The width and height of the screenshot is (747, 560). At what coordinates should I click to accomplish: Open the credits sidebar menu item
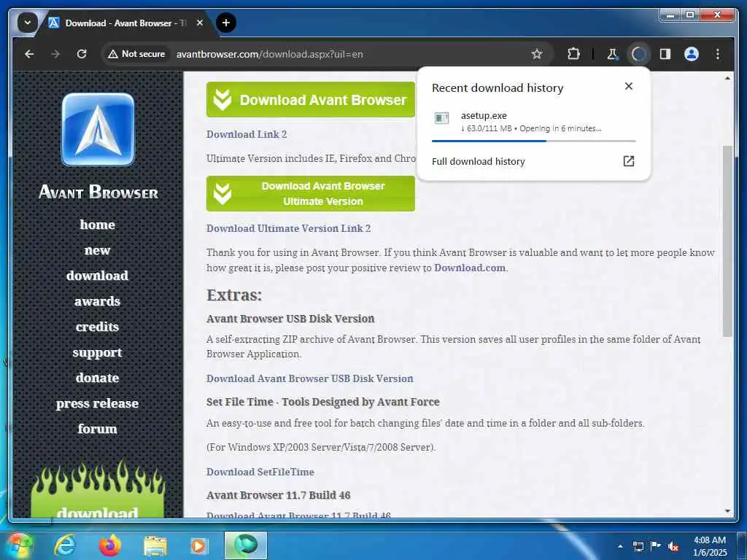tap(97, 327)
